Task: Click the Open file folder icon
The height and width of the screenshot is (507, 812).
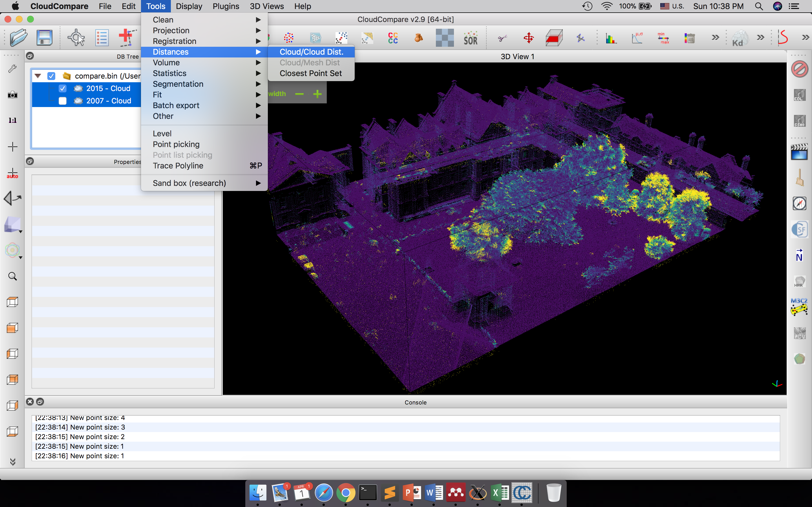Action: (x=18, y=37)
